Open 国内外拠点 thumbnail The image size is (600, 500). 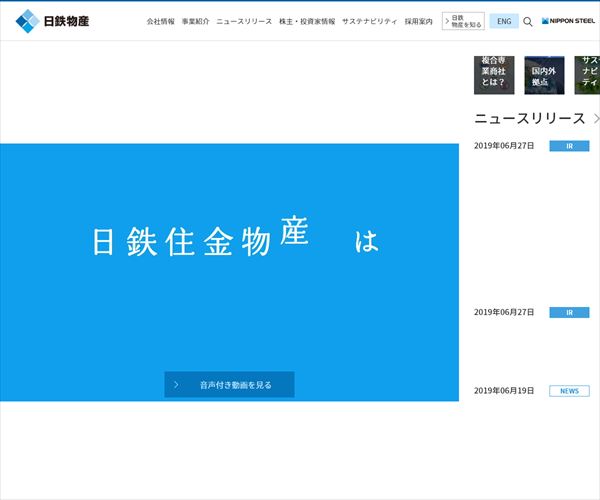click(544, 75)
